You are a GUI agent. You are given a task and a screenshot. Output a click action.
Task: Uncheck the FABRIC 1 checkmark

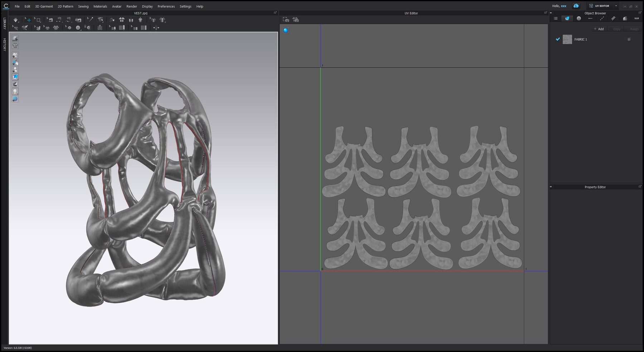point(558,39)
